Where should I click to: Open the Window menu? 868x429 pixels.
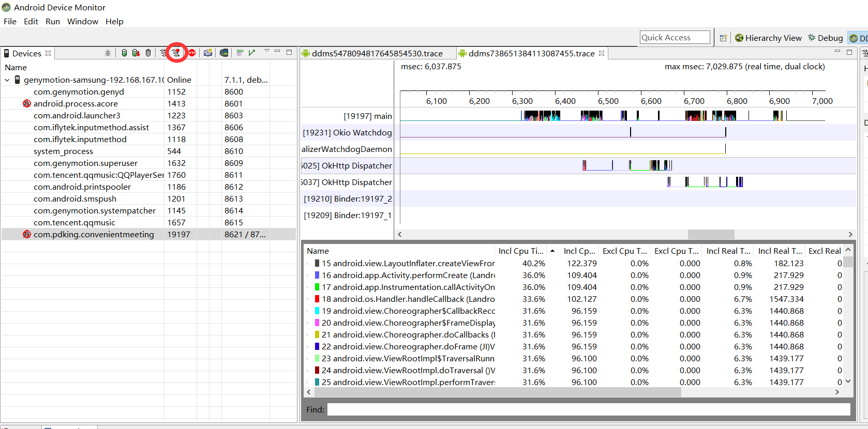[83, 21]
